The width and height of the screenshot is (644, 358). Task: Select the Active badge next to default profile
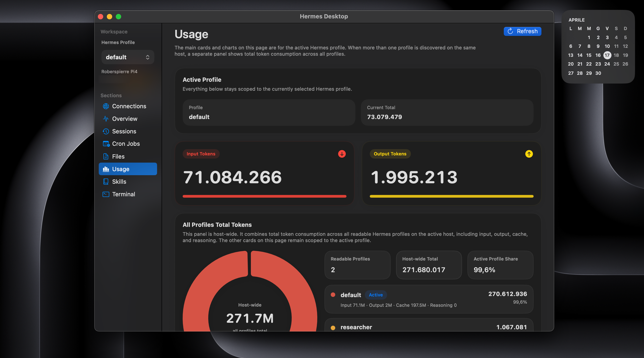[x=376, y=295]
